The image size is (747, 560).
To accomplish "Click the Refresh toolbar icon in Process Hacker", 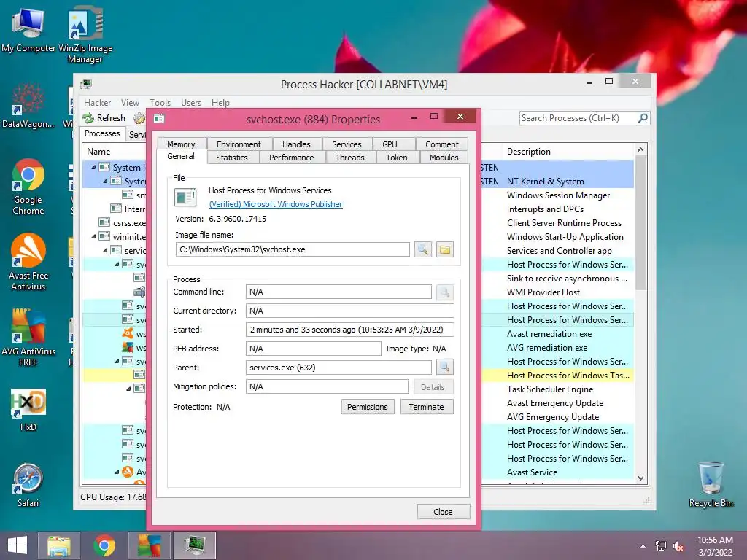I will click(88, 117).
